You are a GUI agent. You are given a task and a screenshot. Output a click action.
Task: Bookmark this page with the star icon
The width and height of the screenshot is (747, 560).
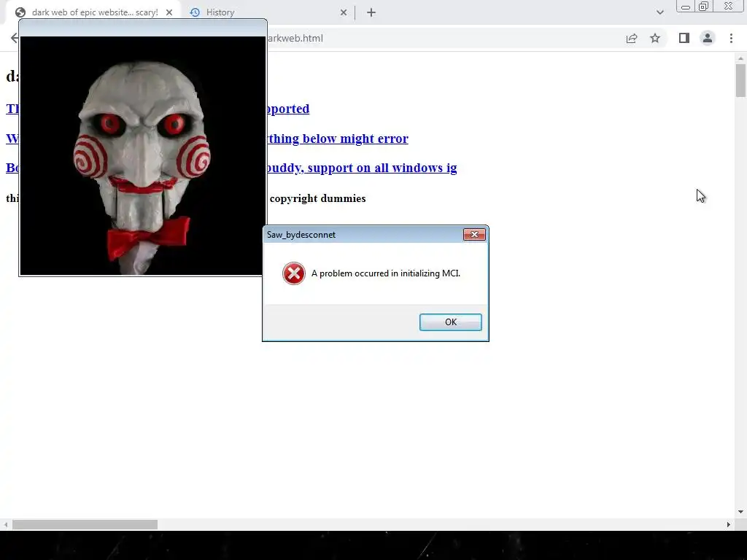point(655,38)
